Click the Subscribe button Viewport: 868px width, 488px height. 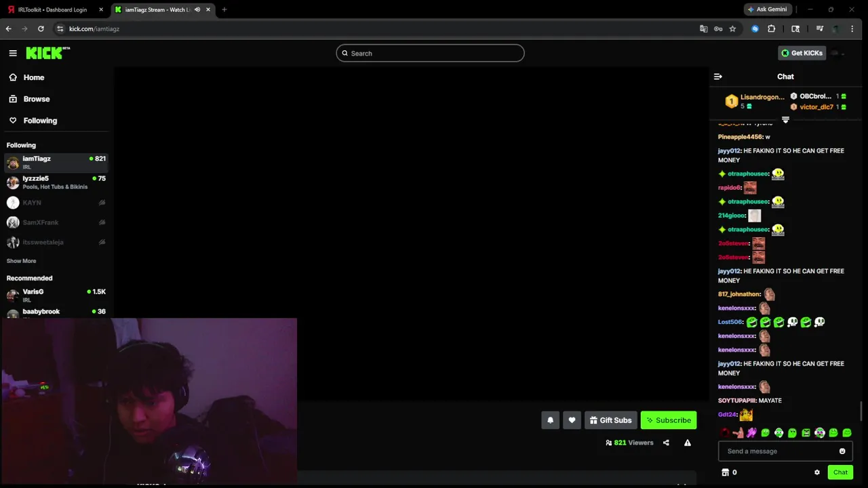pos(669,420)
